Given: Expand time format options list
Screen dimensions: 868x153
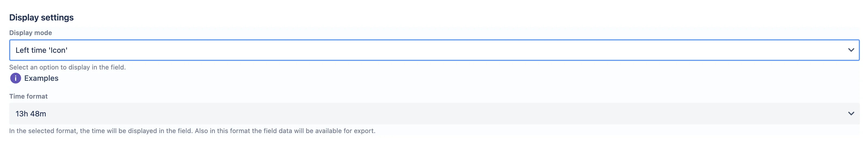Looking at the screenshot, I should [x=851, y=114].
